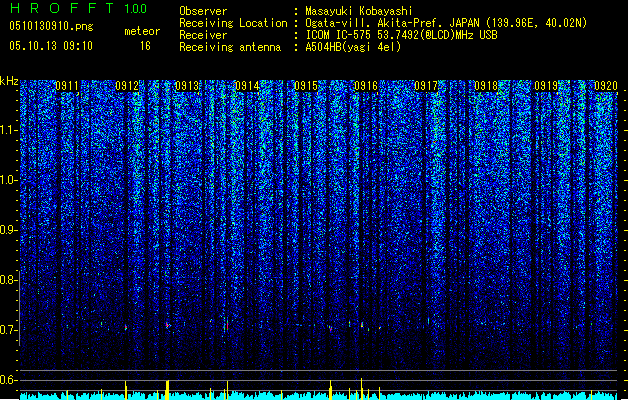This screenshot has width=629, height=400.
Task: Click the HROFFT 1.0.0 title text
Action: click(78, 8)
